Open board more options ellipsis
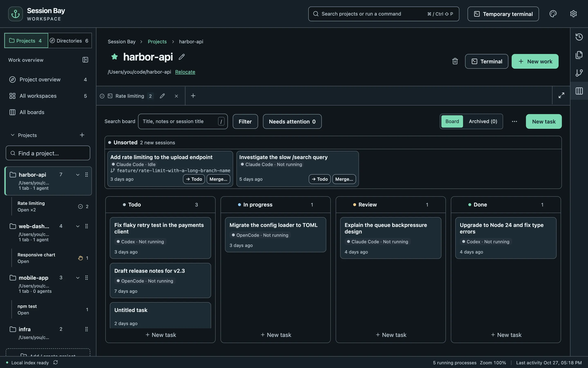The width and height of the screenshot is (588, 368). (x=514, y=121)
